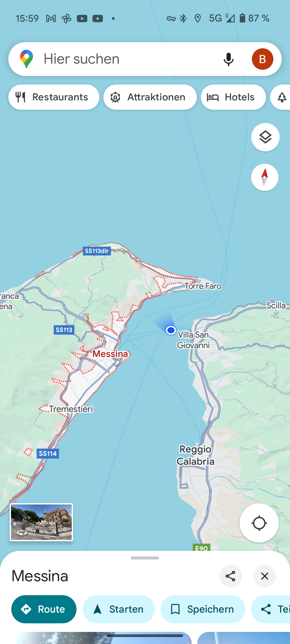Tap the partially visible tree category chip
Screen dimensions: 290x644
[x=281, y=97]
